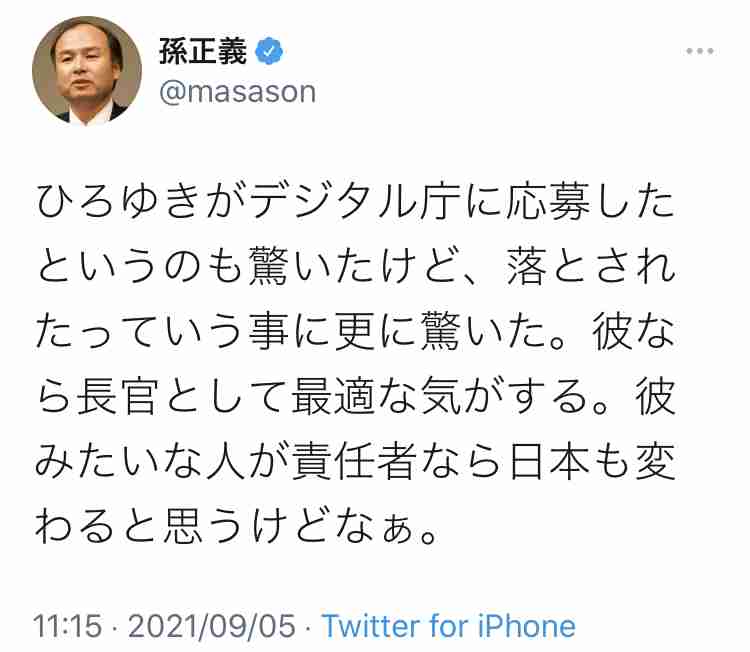Image resolution: width=750 pixels, height=652 pixels.
Task: Click the tweet line starting というのも驚いた
Action: (356, 267)
